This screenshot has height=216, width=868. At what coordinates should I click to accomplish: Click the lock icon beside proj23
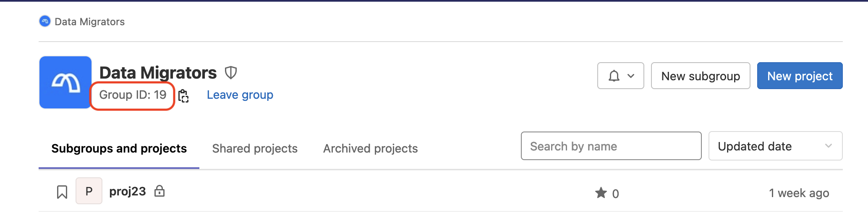point(159,191)
